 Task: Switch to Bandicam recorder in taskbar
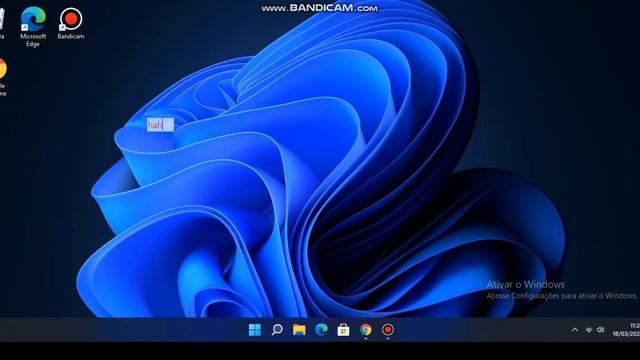(388, 330)
